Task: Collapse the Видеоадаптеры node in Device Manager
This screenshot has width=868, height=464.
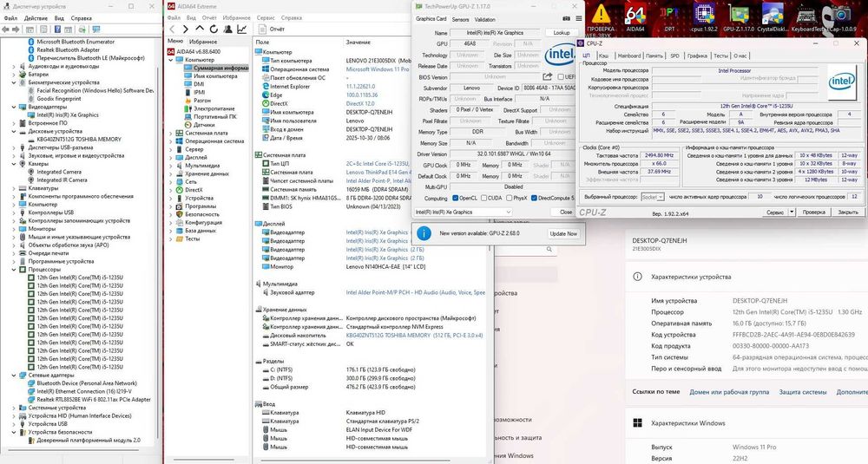Action: 15,107
